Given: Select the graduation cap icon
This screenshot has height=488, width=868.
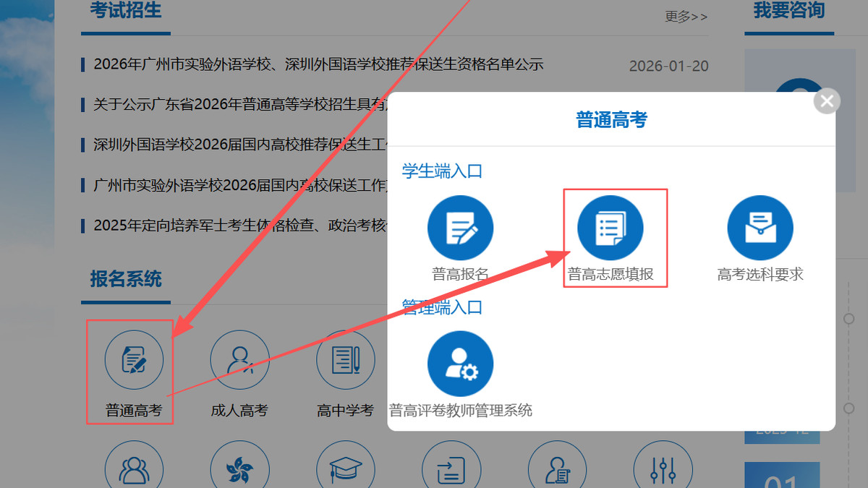Looking at the screenshot, I should [345, 468].
